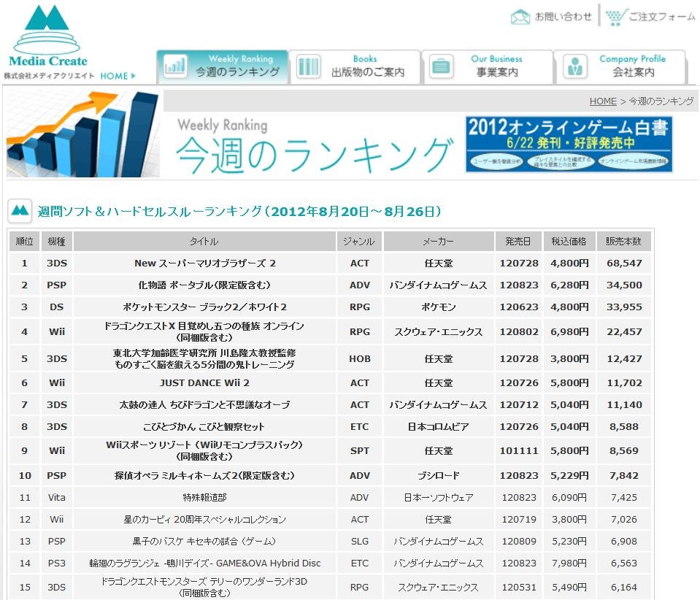Click genre SPT in the rank 9 row
Image resolution: width=700 pixels, height=600 pixels.
point(359,451)
